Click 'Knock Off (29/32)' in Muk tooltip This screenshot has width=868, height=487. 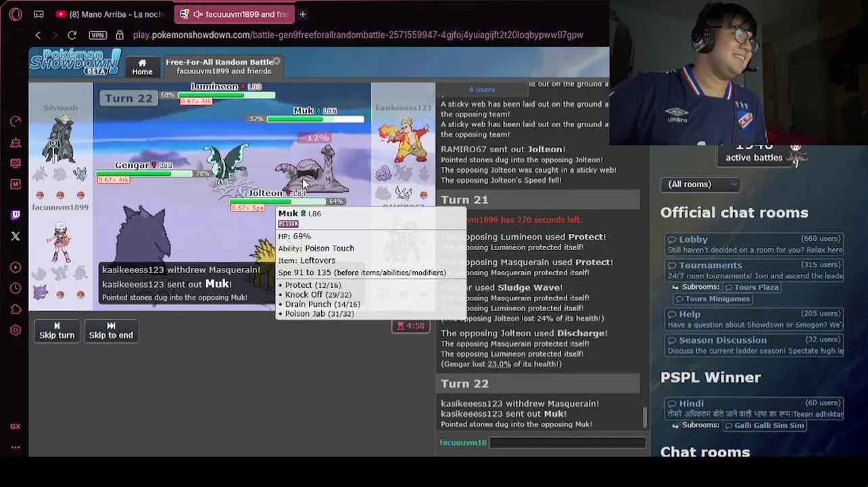318,294
